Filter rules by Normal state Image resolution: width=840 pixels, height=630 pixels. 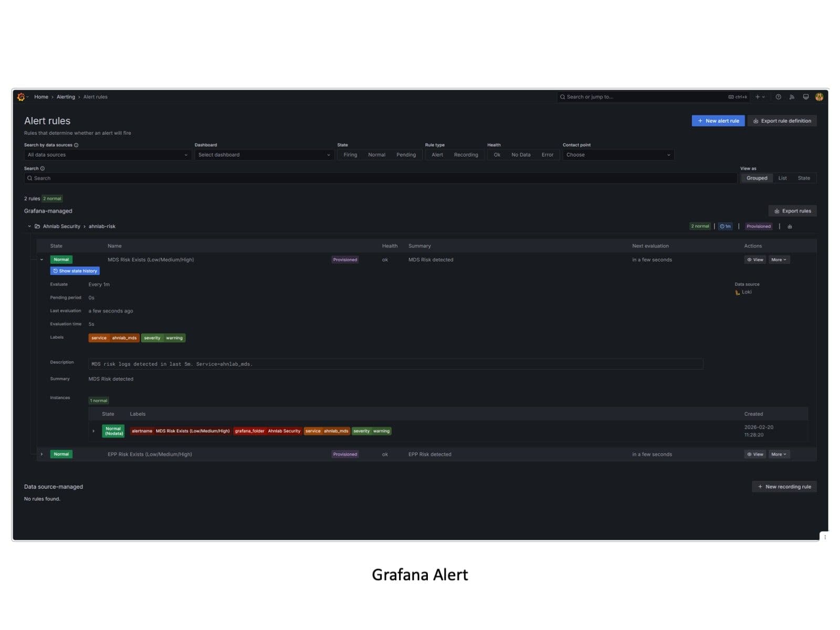tap(376, 155)
